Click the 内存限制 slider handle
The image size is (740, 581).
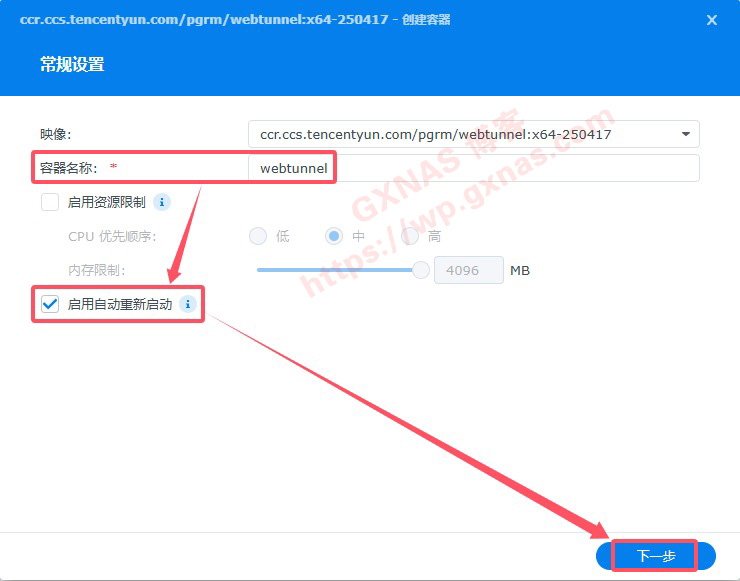(420, 270)
